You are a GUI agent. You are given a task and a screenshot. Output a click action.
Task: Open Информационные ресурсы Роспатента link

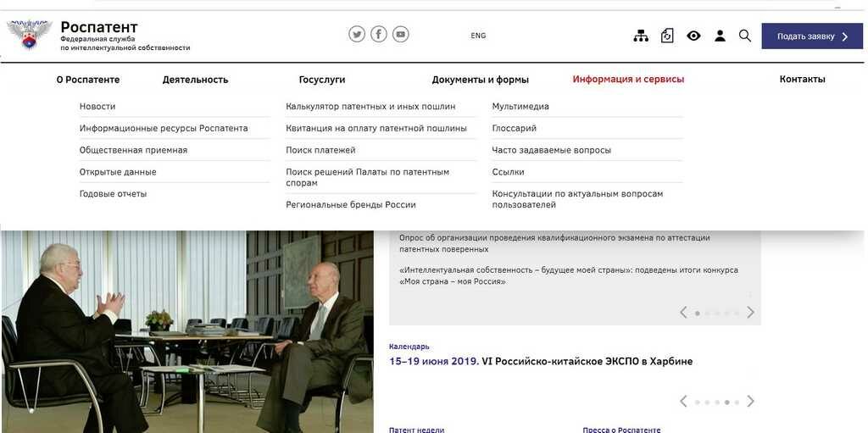tap(164, 129)
